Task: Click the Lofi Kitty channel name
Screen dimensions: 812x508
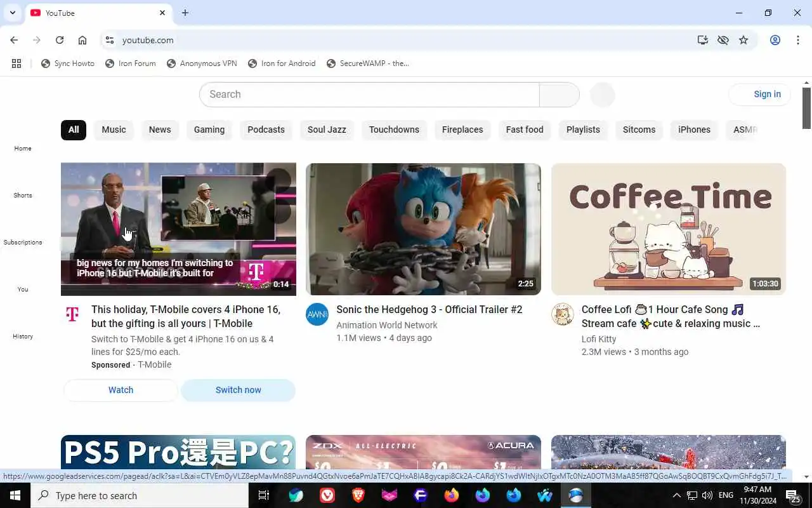Action: pyautogui.click(x=599, y=339)
